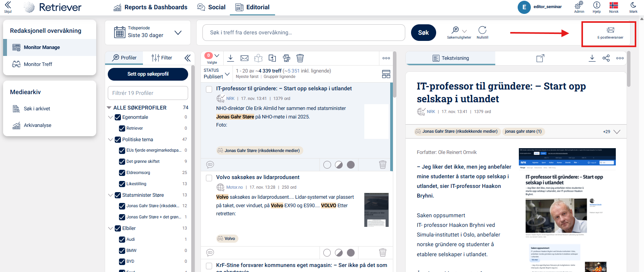Change language via the Norsk flag icon
This screenshot has height=272, width=644.
[614, 7]
